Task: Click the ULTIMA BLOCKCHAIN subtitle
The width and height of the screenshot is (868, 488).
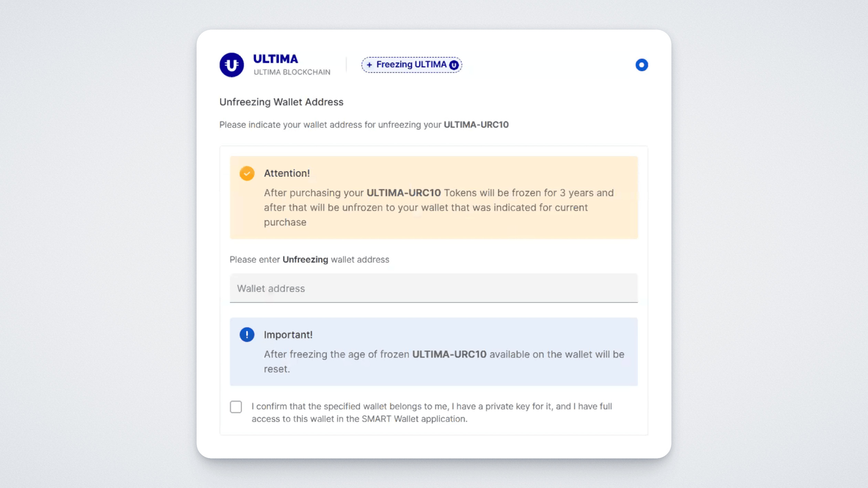Action: [292, 72]
